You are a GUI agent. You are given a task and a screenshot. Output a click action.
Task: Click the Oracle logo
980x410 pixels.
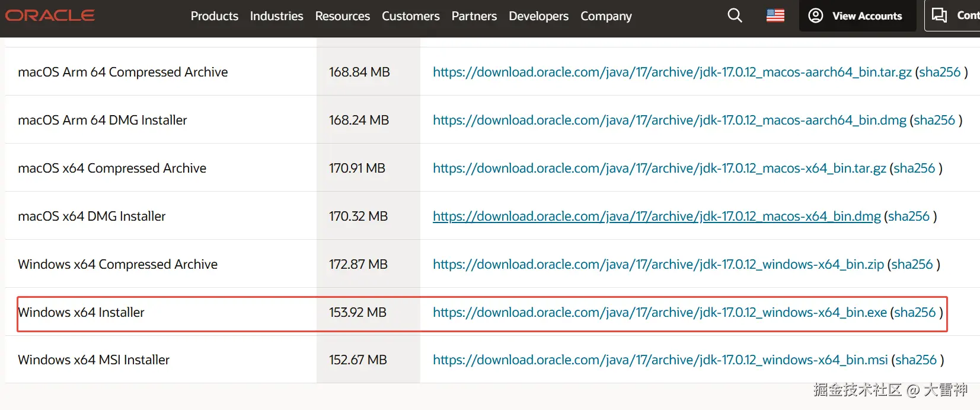pos(50,15)
